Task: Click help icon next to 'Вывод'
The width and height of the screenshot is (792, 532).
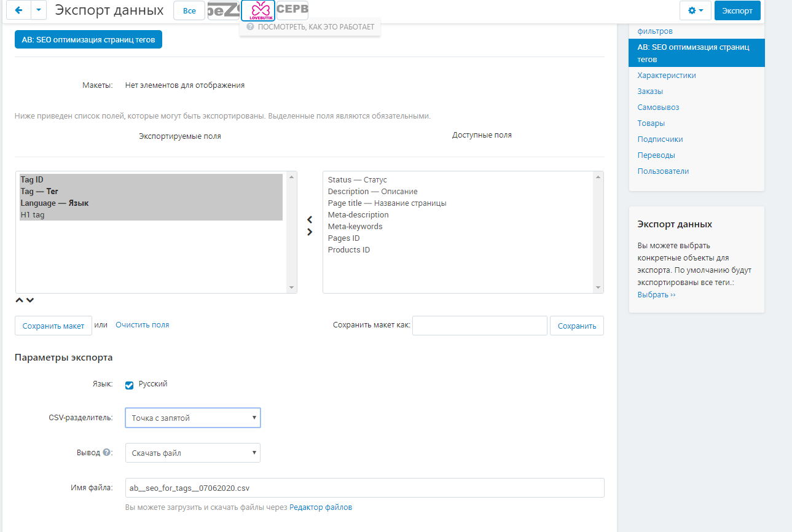Action: click(107, 452)
